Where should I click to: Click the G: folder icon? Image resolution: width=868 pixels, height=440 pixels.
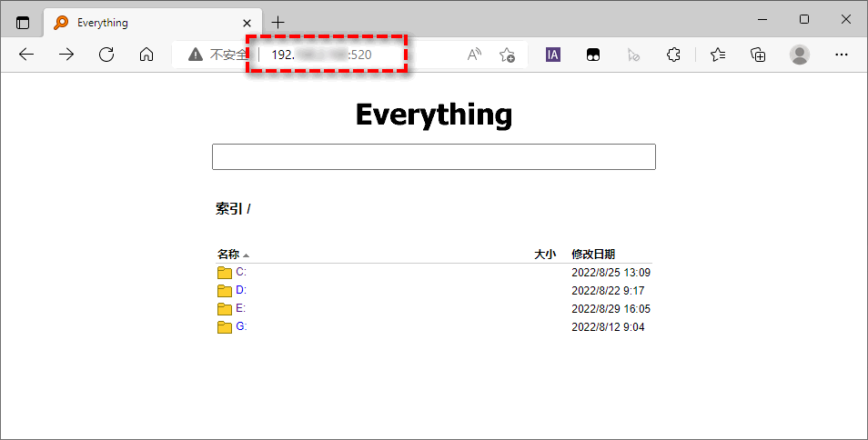[224, 326]
